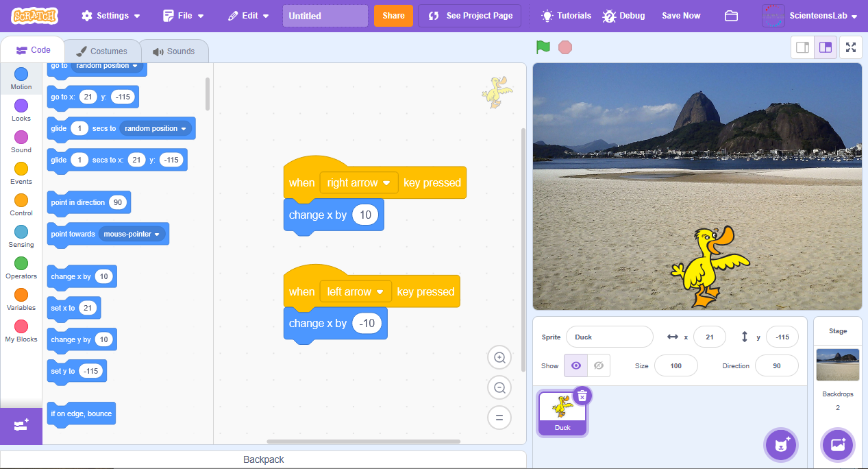Delete the Duck sprite with trash icon
The width and height of the screenshot is (868, 469).
coord(582,396)
